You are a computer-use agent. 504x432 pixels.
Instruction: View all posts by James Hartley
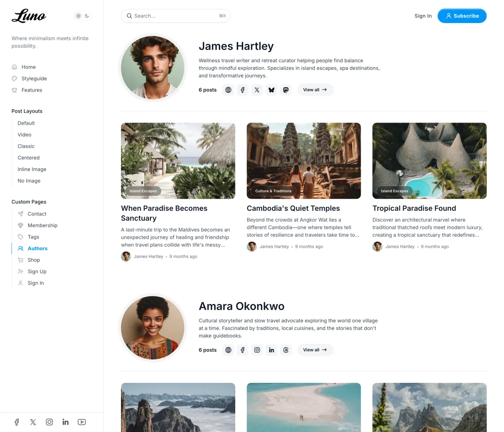(315, 90)
